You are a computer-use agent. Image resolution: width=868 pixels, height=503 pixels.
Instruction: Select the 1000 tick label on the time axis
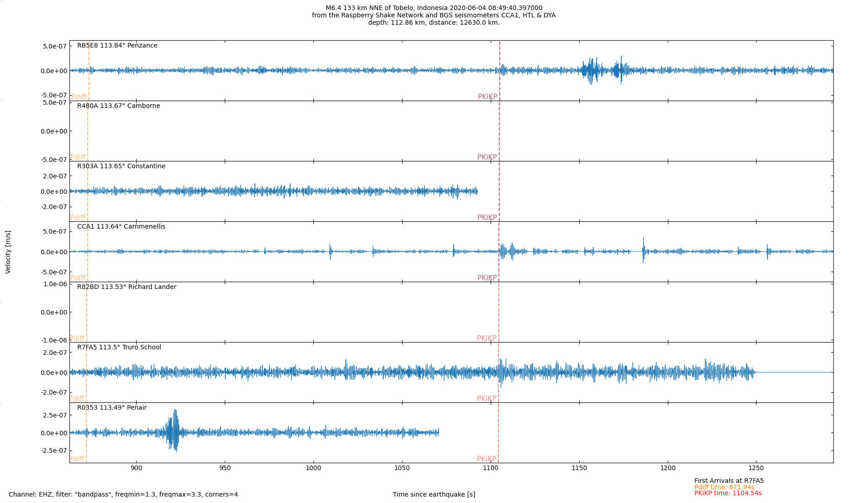[x=313, y=468]
